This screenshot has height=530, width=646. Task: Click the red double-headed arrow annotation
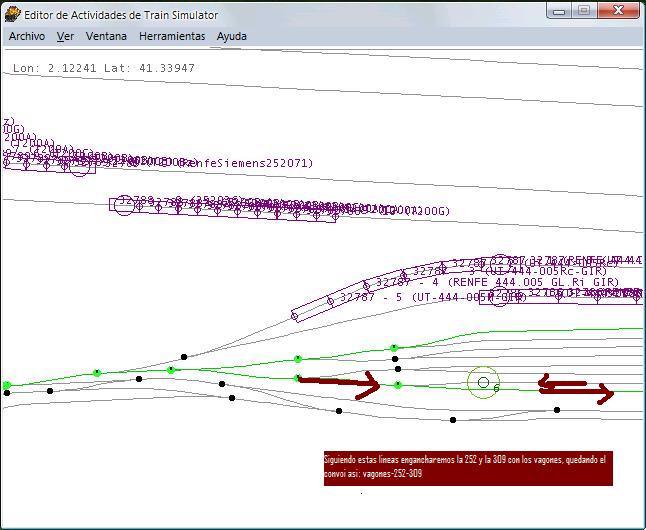(575, 387)
